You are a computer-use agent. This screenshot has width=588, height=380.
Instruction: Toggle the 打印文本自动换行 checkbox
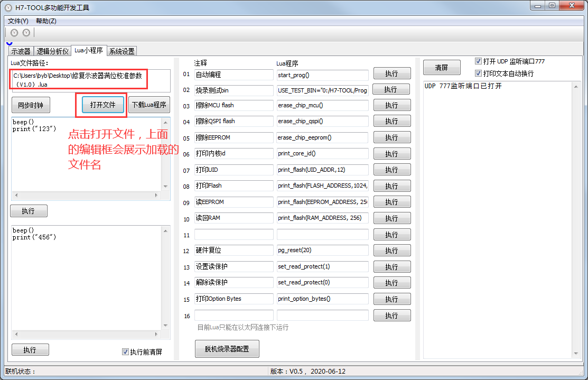tap(478, 73)
